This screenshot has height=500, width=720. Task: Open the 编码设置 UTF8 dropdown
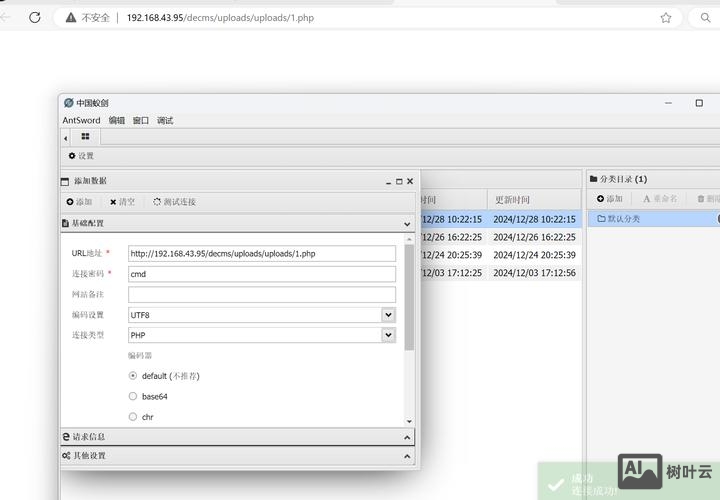click(x=262, y=315)
